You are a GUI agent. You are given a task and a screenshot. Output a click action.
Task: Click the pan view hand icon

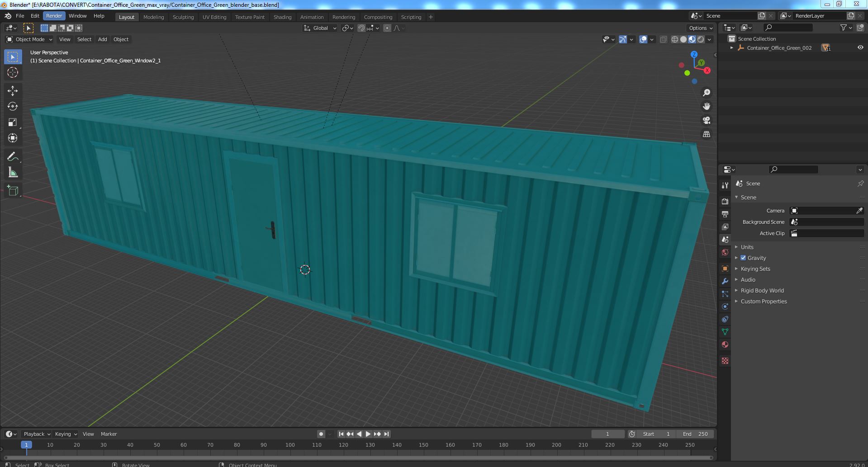coord(707,106)
